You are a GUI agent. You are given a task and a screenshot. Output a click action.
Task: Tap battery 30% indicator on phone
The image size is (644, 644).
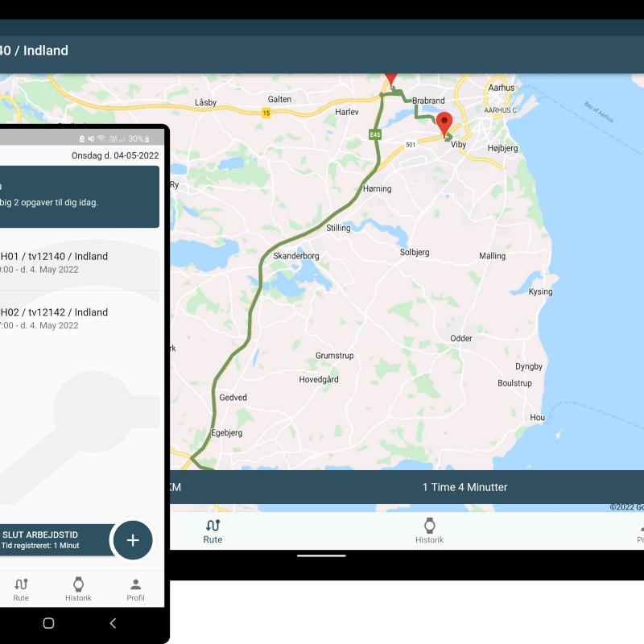[138, 139]
